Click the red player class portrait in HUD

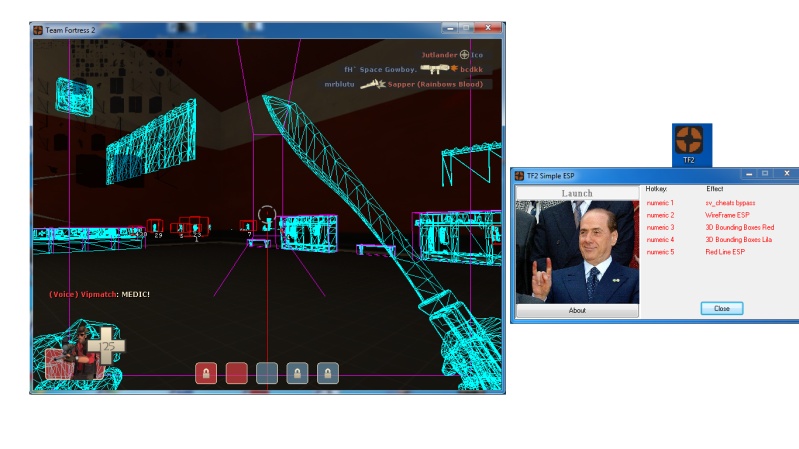point(72,355)
